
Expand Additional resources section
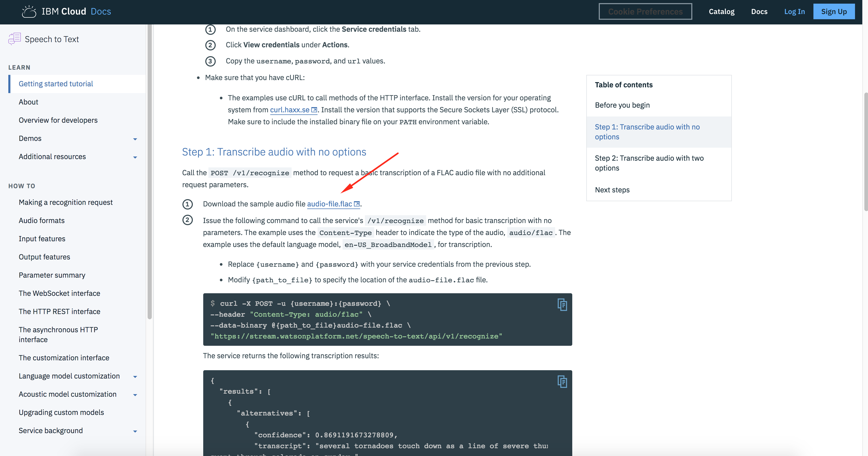point(135,157)
